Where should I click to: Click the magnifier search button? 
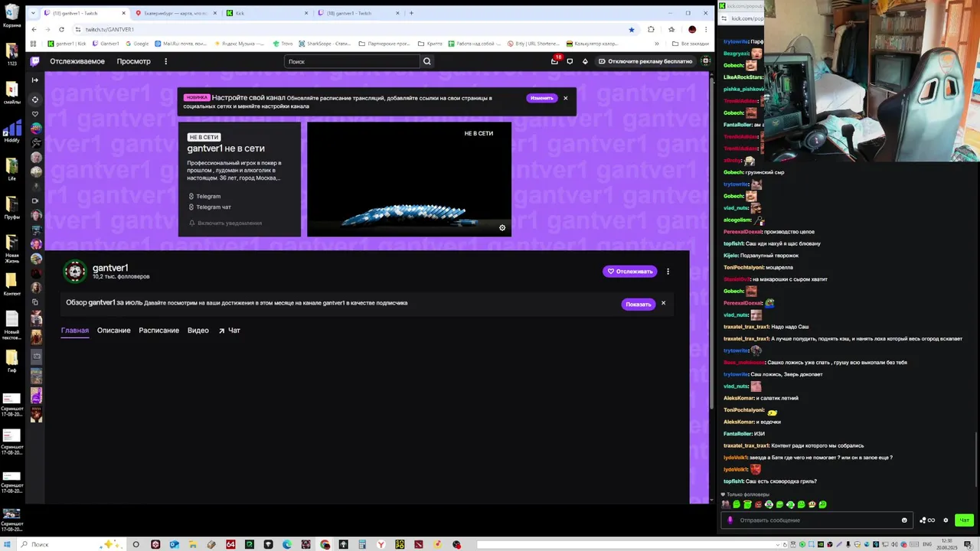[427, 61]
